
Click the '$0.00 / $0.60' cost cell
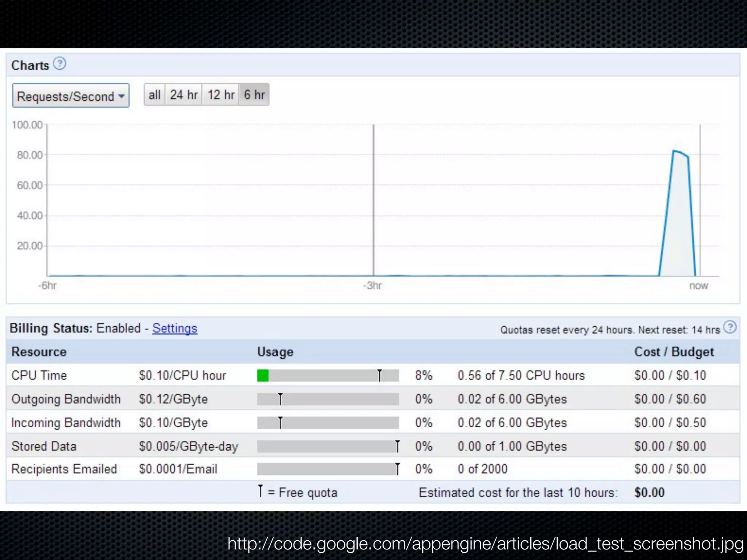click(x=670, y=399)
